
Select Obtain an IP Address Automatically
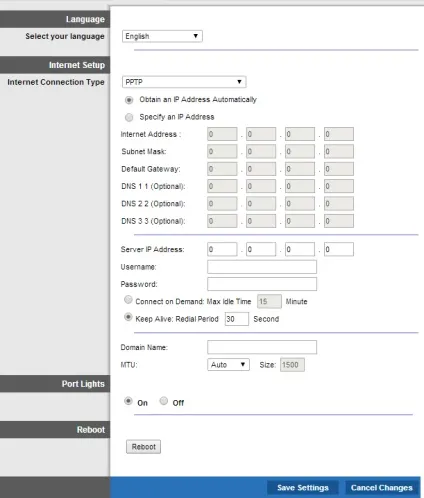129,100
